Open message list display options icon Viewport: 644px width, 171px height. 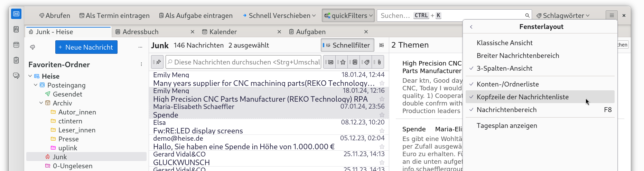(x=382, y=45)
